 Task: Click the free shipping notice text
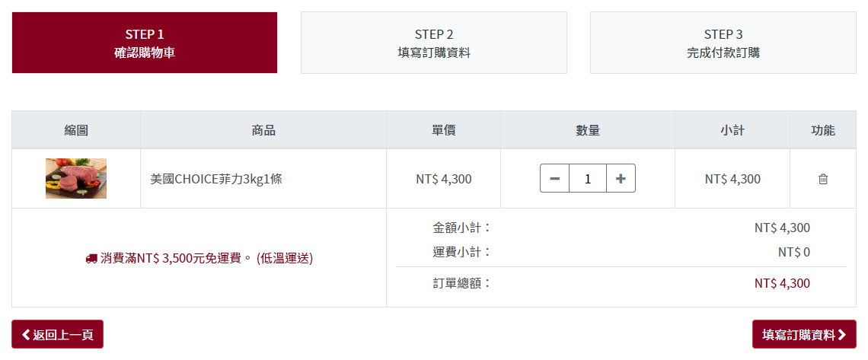206,258
